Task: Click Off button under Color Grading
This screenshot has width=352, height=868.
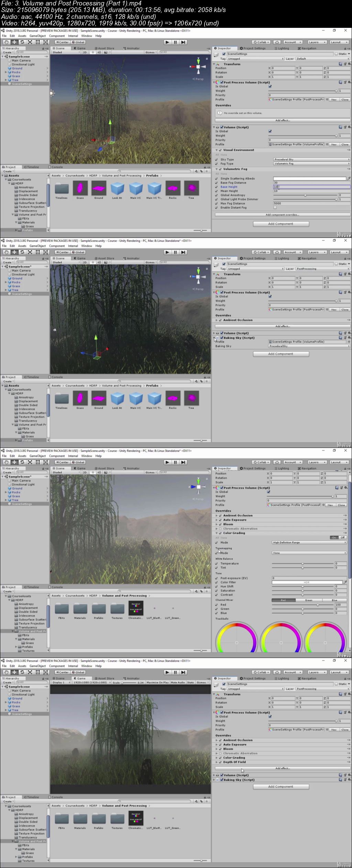Action: pos(342,538)
